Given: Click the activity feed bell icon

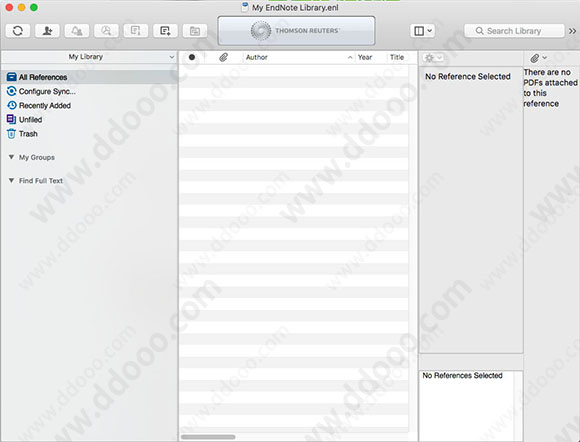Looking at the screenshot, I should (77, 31).
